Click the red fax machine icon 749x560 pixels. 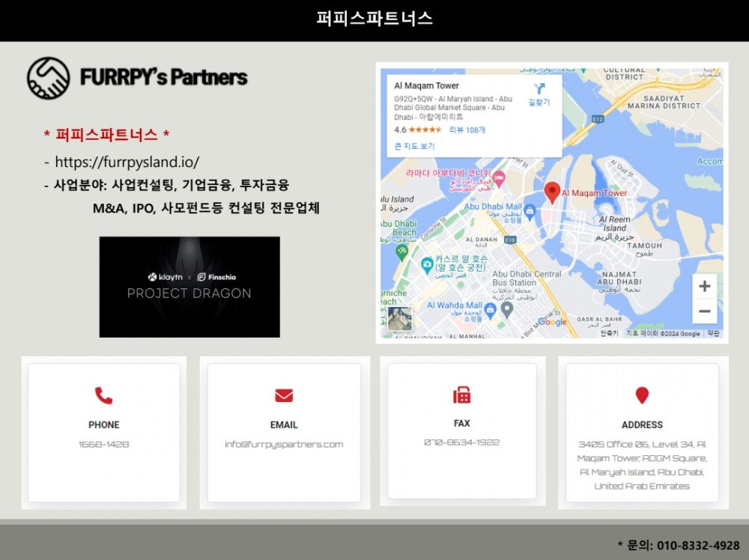pos(462,395)
